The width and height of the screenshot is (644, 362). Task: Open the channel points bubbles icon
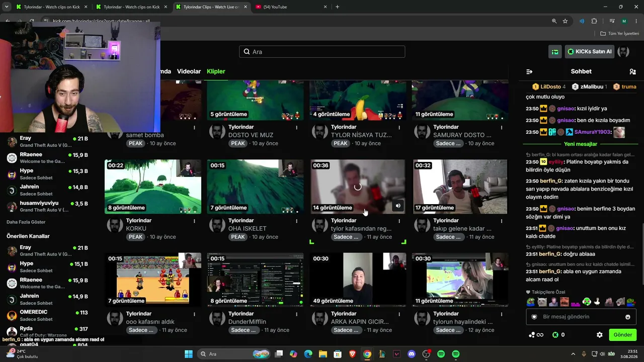click(532, 335)
